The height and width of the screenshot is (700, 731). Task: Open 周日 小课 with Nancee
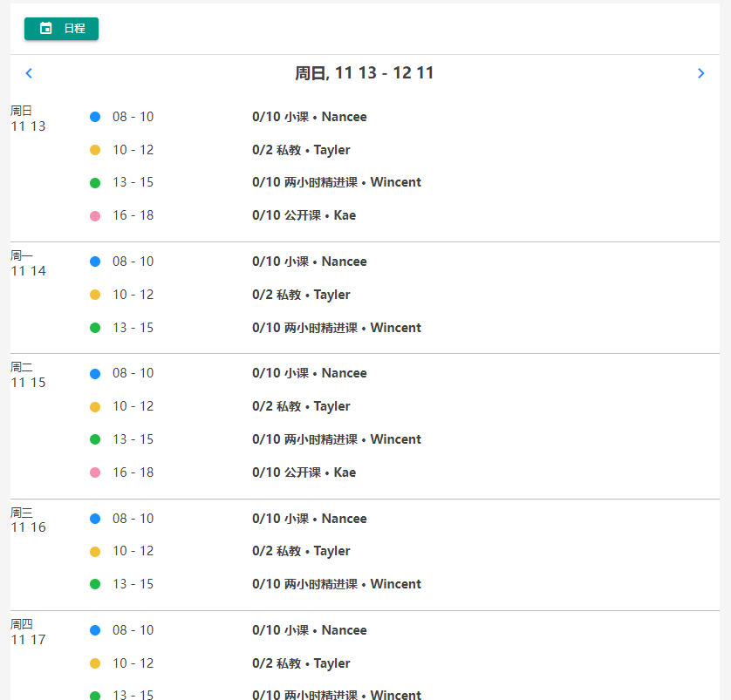[309, 117]
